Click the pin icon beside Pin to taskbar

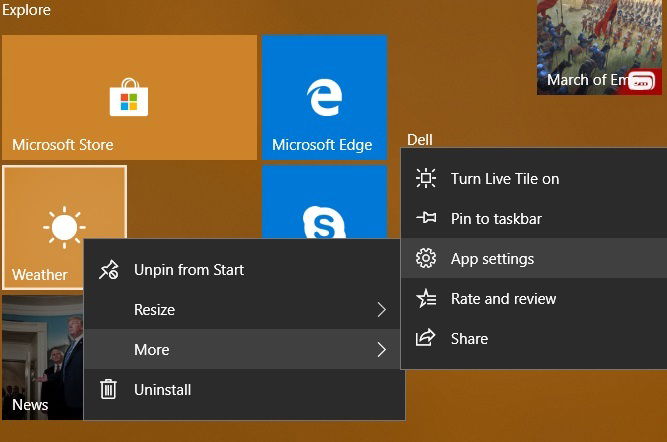click(x=426, y=218)
